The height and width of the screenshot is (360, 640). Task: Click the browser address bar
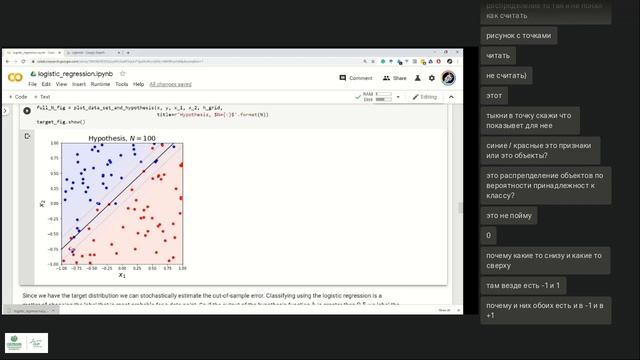tap(196, 61)
